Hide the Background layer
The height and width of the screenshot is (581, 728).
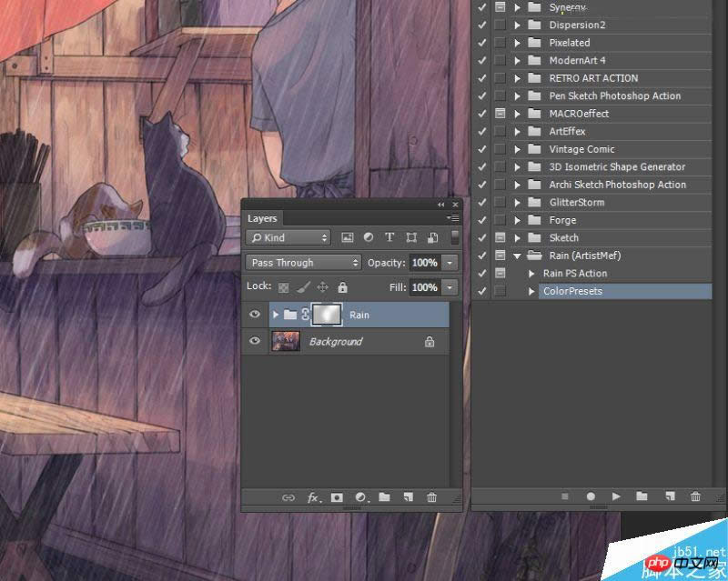pos(255,342)
